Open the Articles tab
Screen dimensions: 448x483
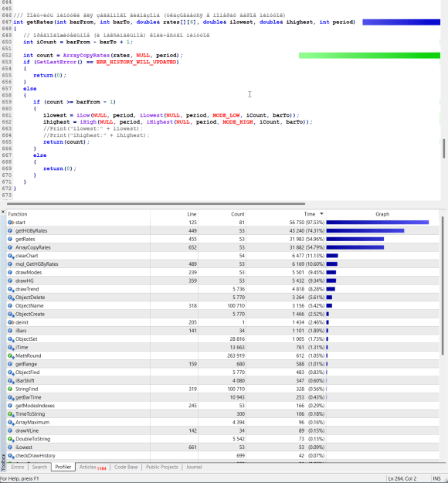[93, 467]
